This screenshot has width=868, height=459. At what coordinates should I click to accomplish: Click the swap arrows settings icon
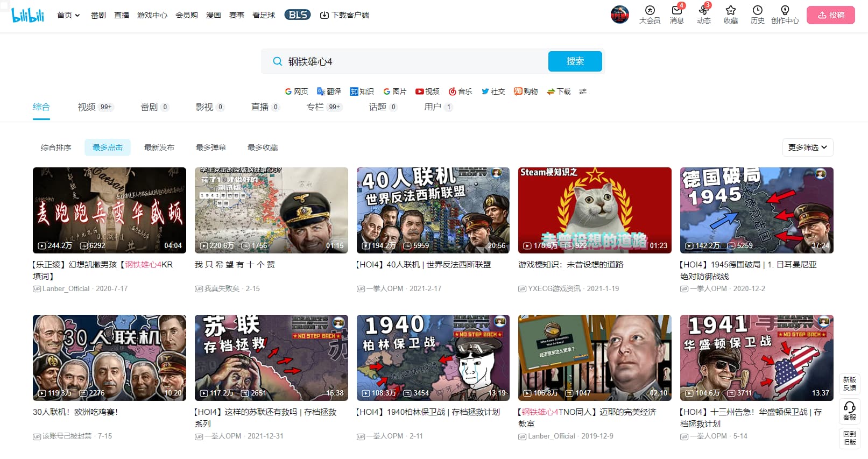pyautogui.click(x=583, y=91)
